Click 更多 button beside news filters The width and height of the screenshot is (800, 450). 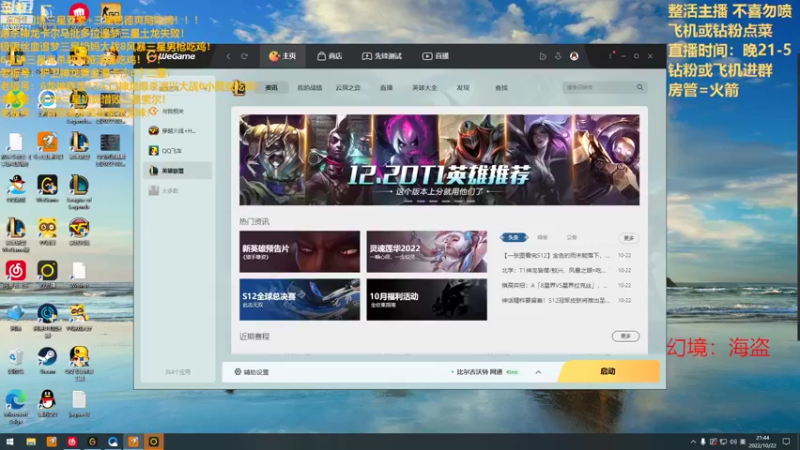pyautogui.click(x=629, y=238)
